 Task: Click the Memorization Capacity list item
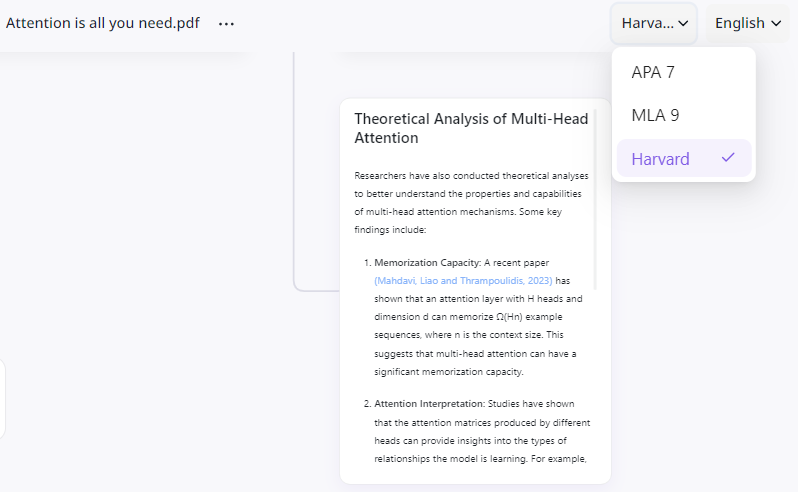coord(477,317)
